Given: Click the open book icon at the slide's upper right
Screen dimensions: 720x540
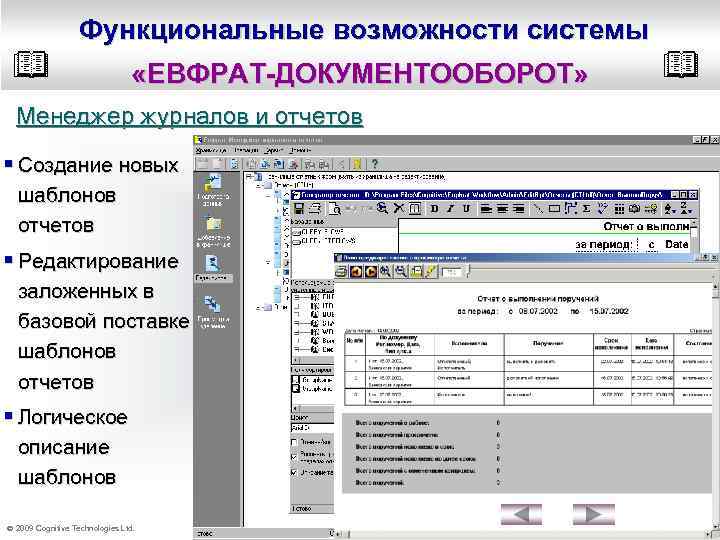Looking at the screenshot, I should tap(681, 64).
